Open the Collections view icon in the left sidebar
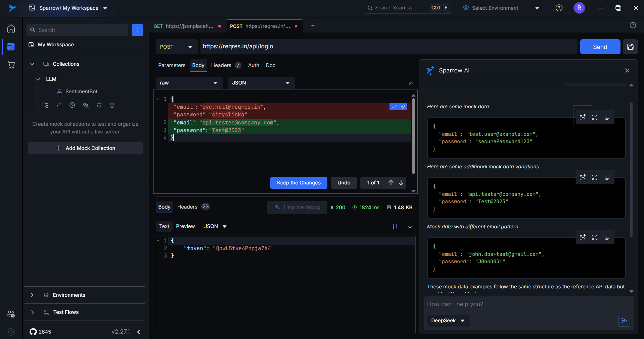The width and height of the screenshot is (644, 339). coord(11,47)
